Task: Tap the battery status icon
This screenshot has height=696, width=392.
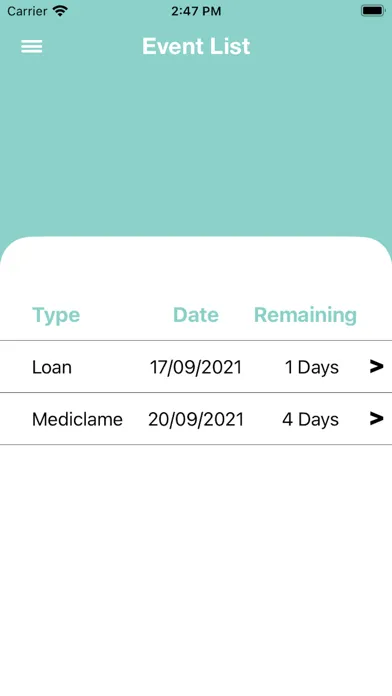Action: [x=372, y=11]
